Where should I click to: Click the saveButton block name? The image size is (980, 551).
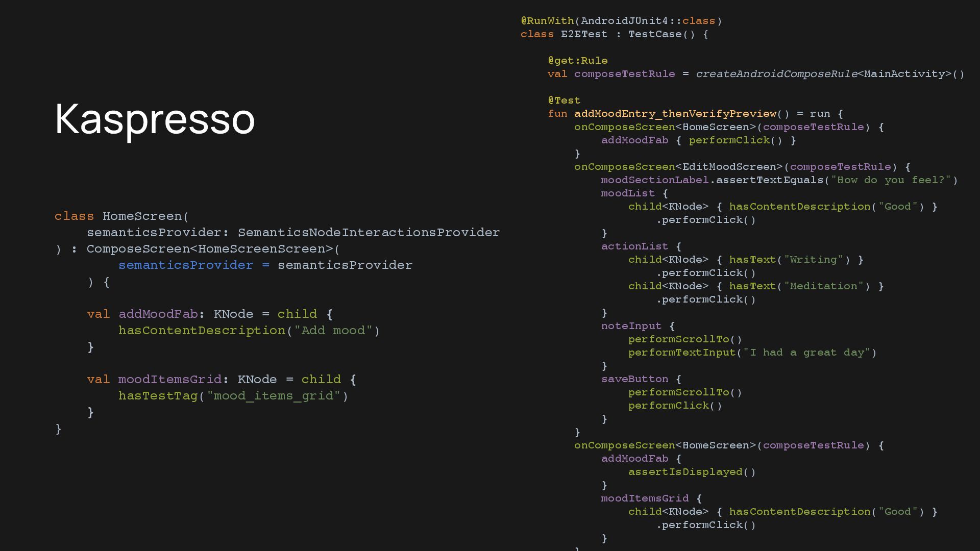point(634,379)
